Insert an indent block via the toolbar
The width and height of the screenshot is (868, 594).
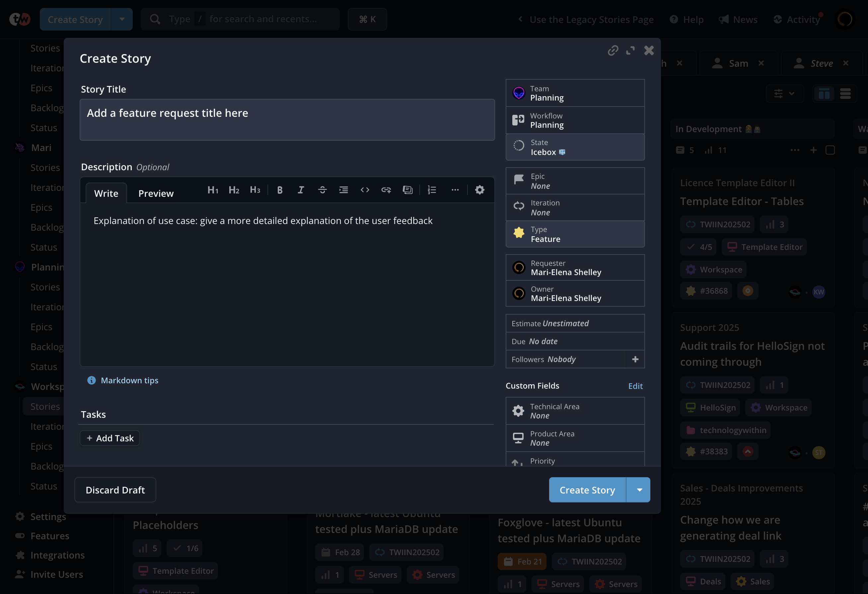pos(344,190)
